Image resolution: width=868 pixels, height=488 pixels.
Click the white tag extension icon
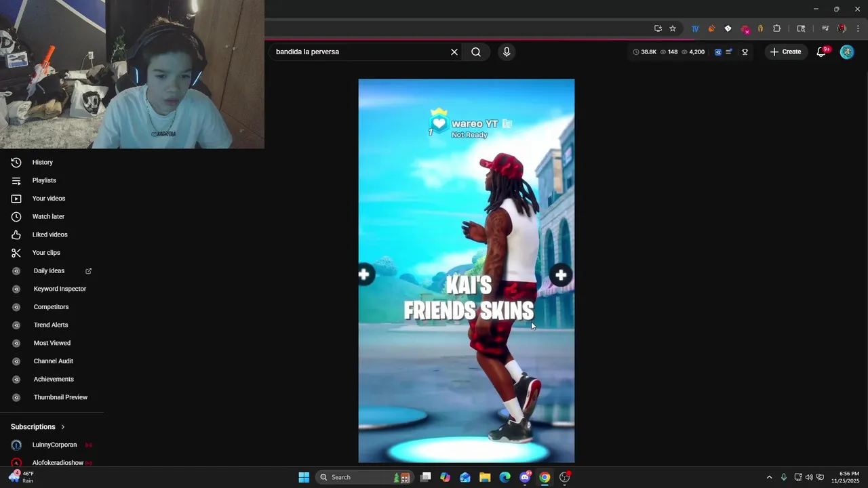[728, 28]
